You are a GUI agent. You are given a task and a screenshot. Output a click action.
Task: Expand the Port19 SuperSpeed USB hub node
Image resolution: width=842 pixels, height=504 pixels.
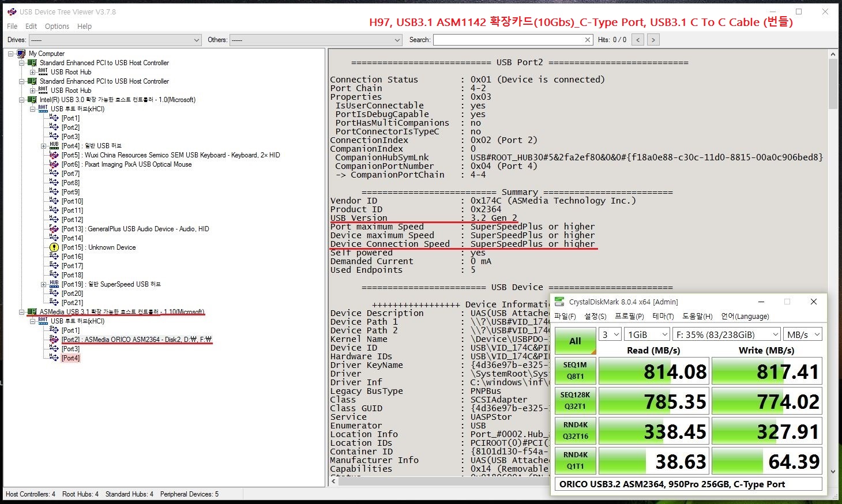pos(44,284)
